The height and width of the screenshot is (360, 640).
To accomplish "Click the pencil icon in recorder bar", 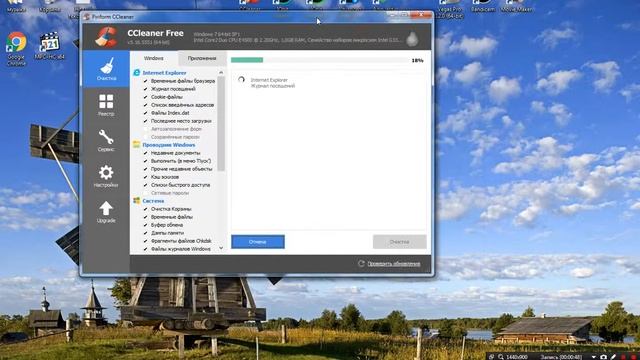I will (613, 357).
